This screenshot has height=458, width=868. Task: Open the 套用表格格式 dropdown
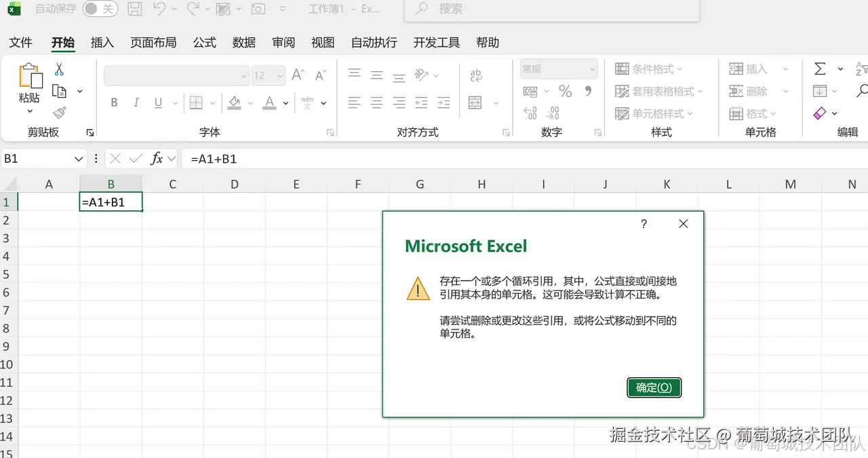click(x=659, y=91)
